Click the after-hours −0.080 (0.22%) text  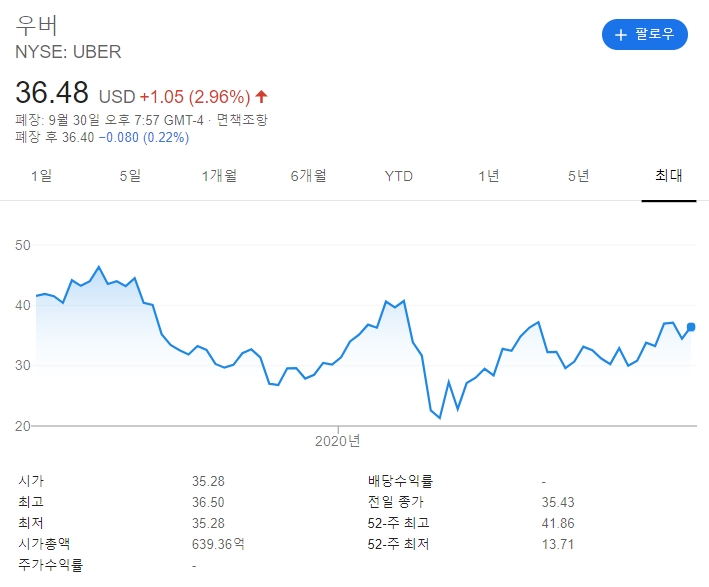coord(144,137)
